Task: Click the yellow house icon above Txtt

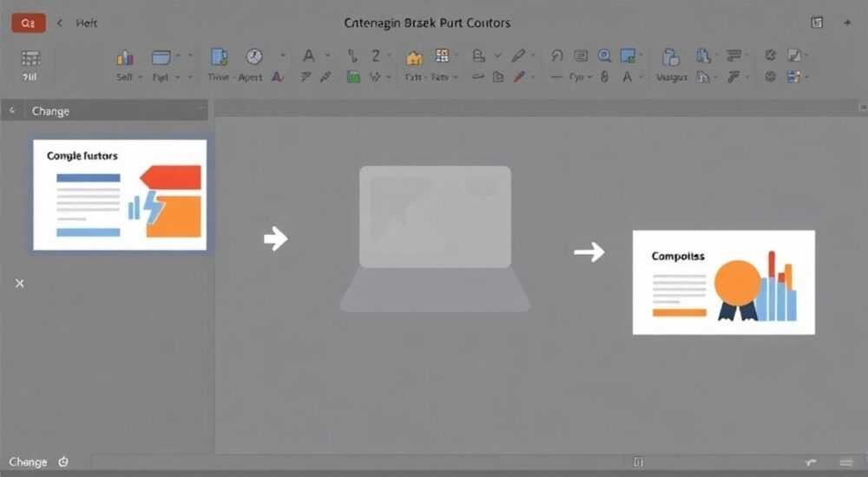Action: (414, 57)
